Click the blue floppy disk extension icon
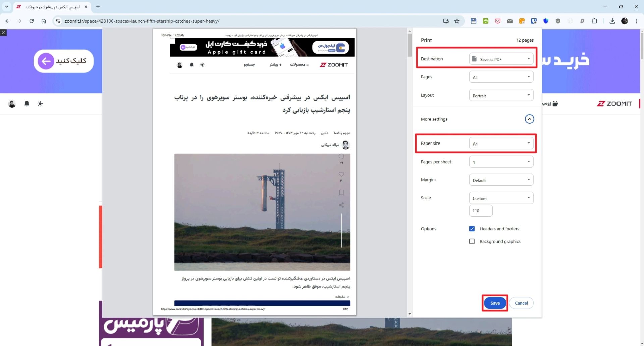 [474, 21]
